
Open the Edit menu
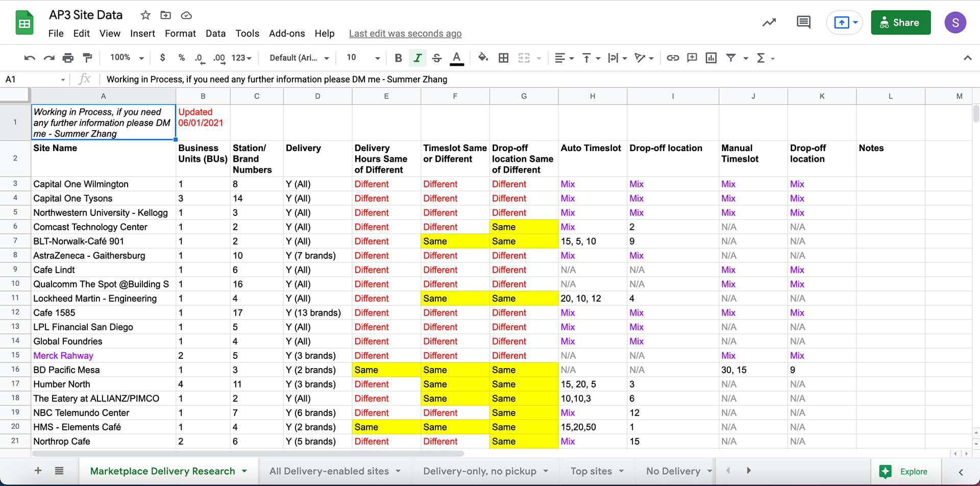tap(81, 34)
